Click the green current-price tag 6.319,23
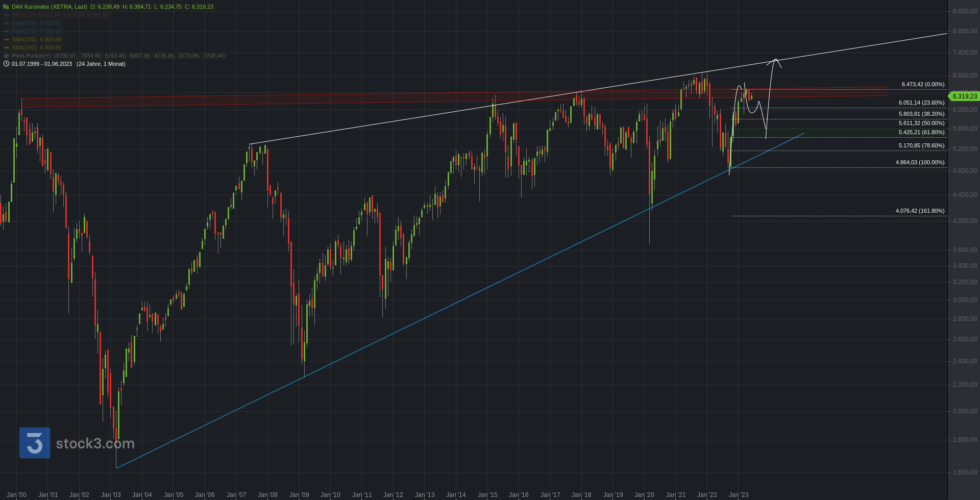980x500 pixels. 964,96
